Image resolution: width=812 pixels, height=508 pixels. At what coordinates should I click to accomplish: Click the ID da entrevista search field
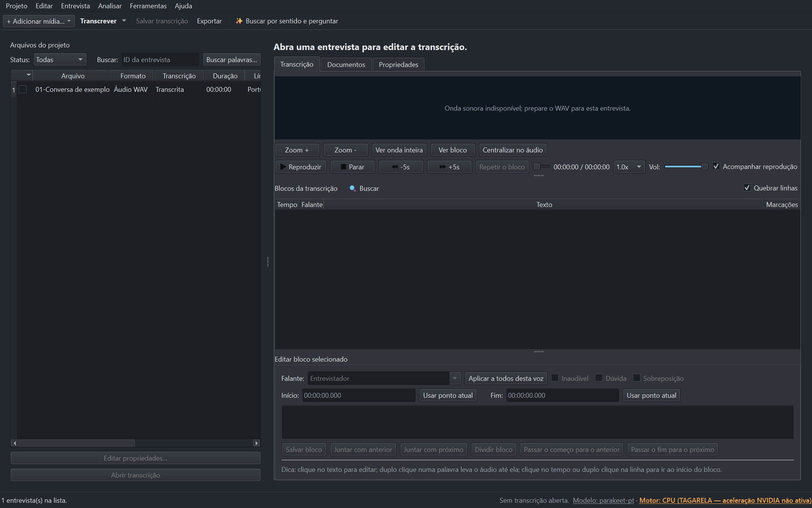point(161,59)
